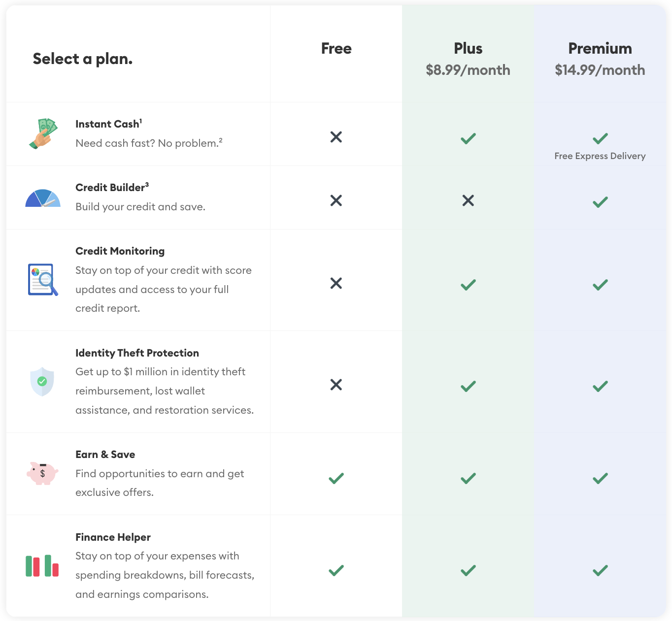Viewport: 672px width, 621px height.
Task: Click the Free plan X mark for Instant Cash
Action: [x=336, y=137]
